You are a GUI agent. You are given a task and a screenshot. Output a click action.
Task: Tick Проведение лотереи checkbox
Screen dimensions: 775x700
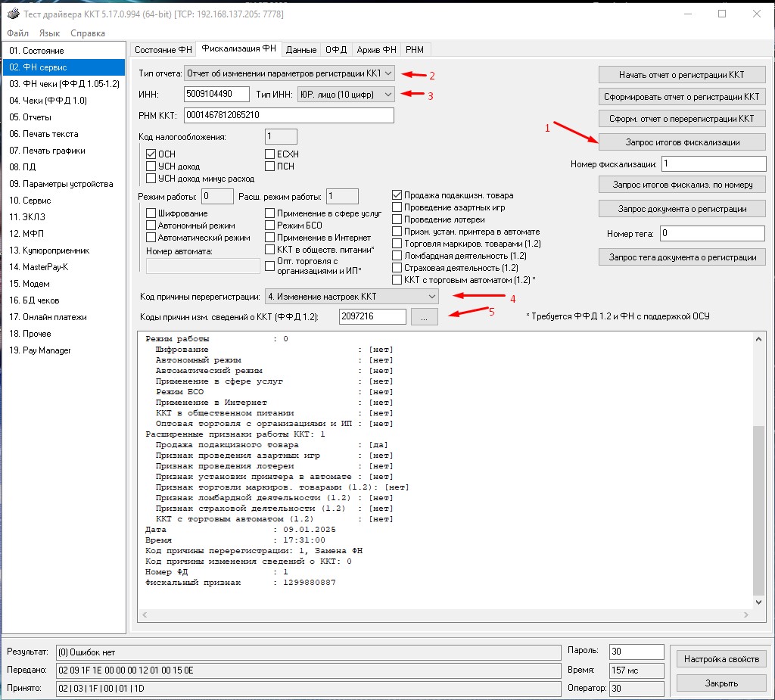click(x=397, y=219)
